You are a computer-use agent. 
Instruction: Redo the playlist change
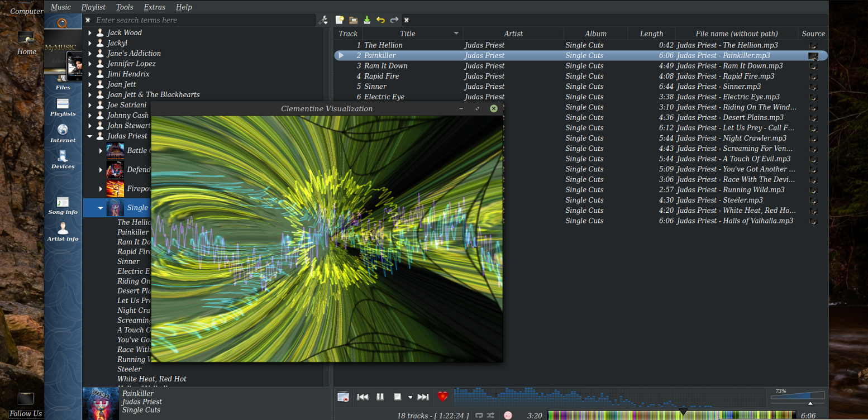point(394,20)
